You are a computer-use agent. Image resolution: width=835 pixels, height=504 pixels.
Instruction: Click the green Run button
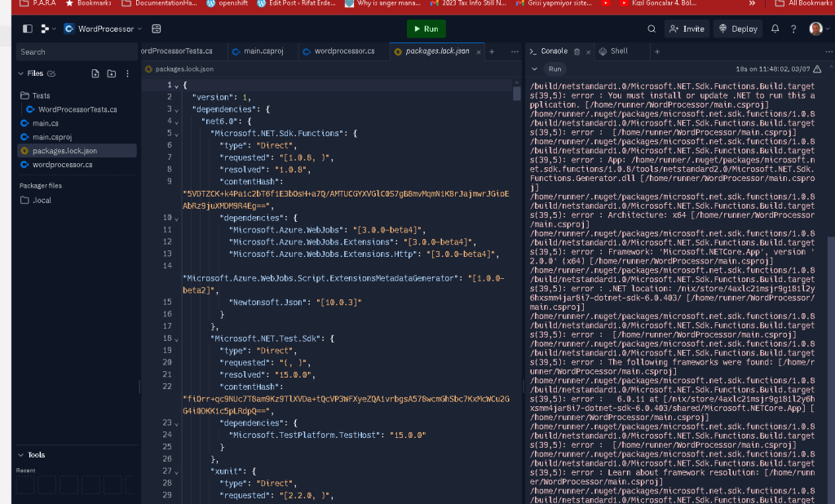coord(426,29)
